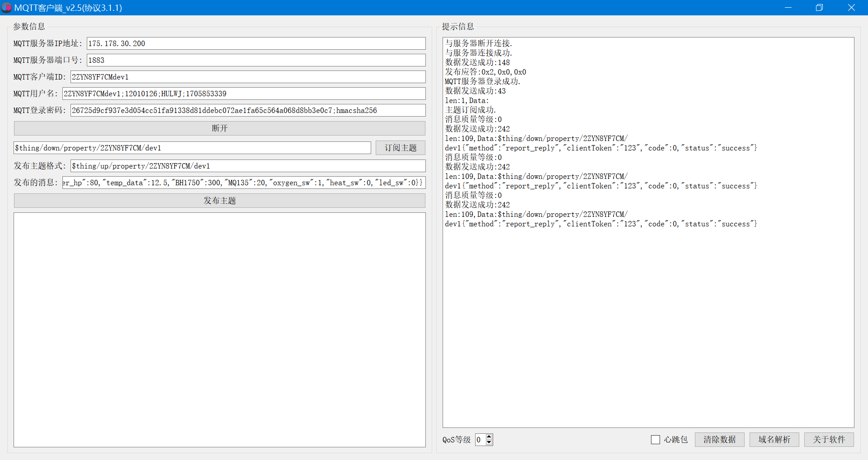
Task: Focus the MQTT登录密码 password field
Action: pos(248,110)
